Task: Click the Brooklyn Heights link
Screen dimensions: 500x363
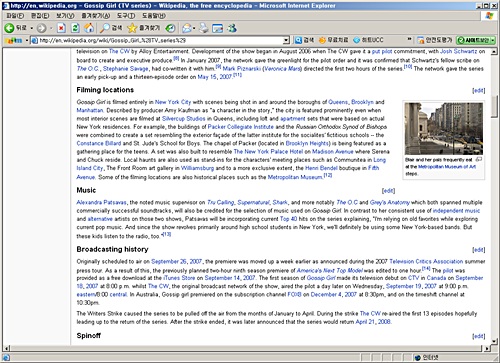Action: coord(308,143)
